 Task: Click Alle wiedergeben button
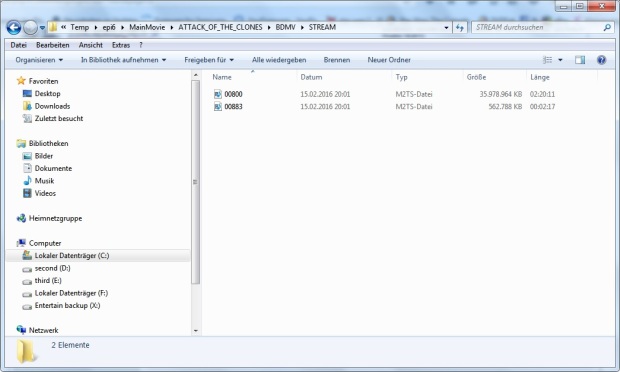(x=279, y=60)
